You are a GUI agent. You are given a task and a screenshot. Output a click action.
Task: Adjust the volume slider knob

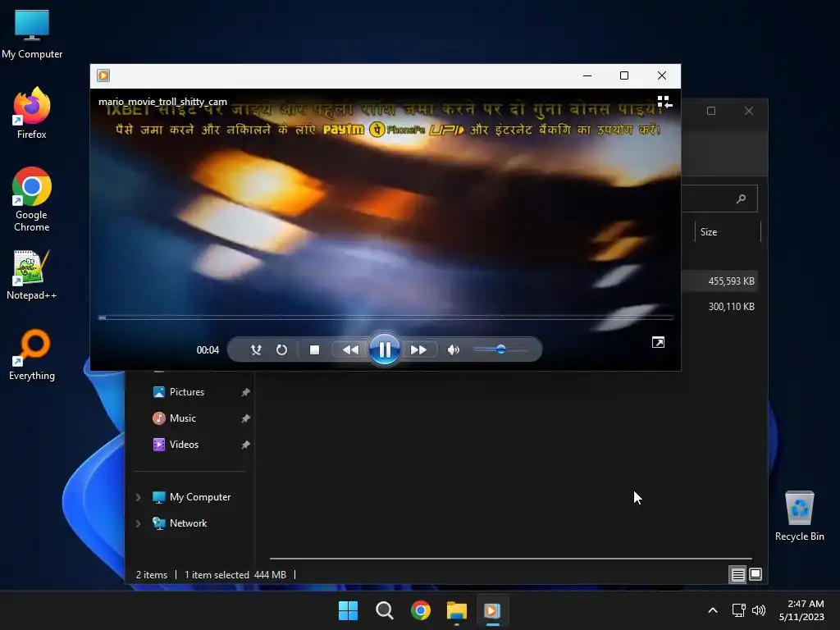(x=501, y=349)
